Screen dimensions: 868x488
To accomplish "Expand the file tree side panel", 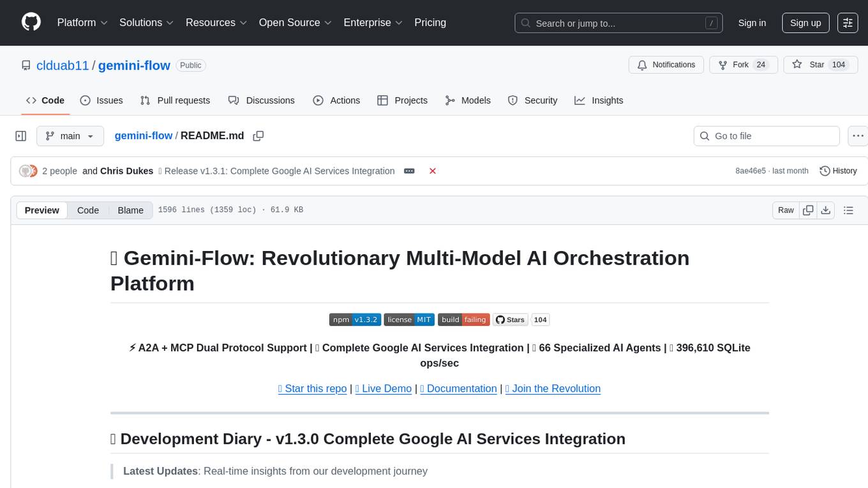I will pyautogui.click(x=21, y=136).
